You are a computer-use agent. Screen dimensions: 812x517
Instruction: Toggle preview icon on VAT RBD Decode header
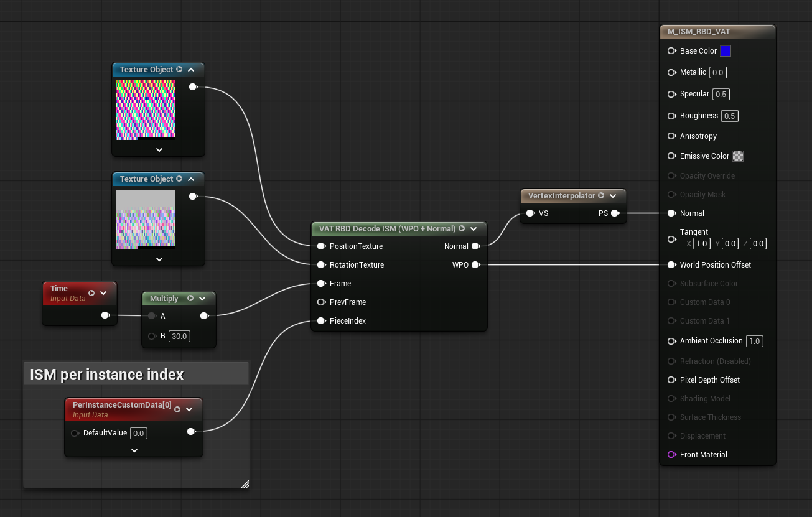tap(462, 229)
